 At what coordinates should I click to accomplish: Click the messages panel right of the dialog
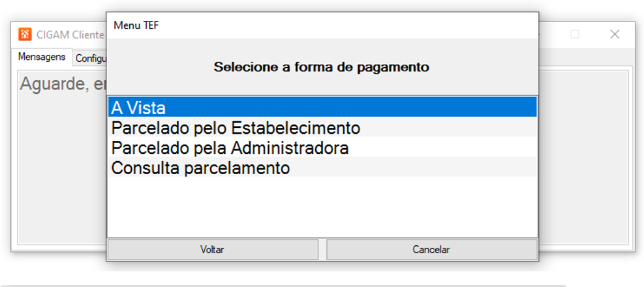coord(584,157)
